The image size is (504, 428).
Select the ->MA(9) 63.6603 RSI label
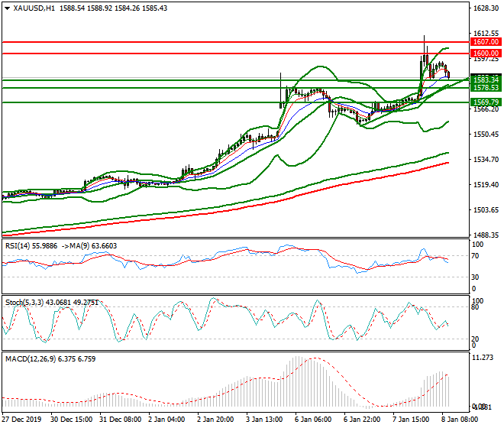click(x=88, y=246)
